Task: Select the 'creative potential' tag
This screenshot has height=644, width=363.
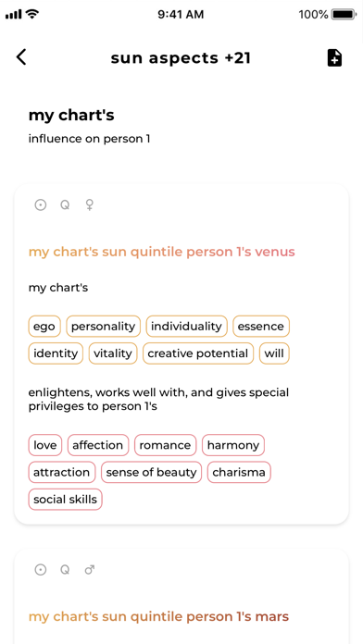Action: [198, 353]
